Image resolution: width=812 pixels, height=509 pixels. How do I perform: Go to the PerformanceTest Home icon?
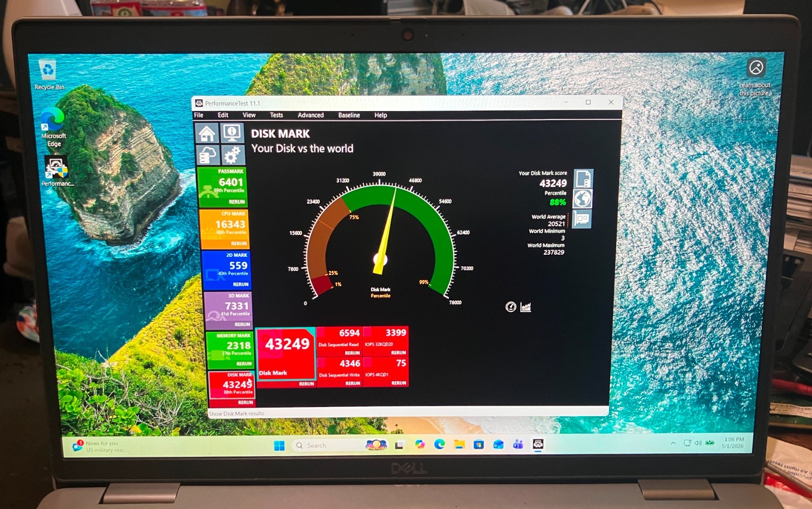pos(207,133)
